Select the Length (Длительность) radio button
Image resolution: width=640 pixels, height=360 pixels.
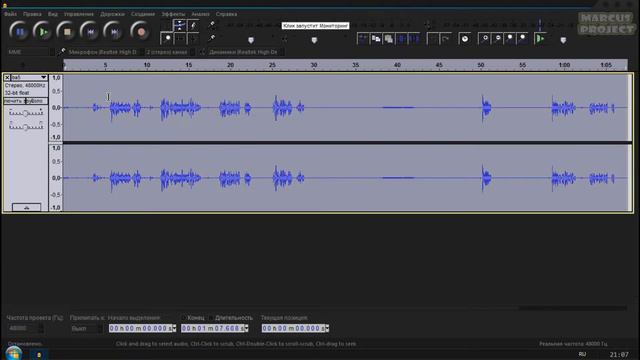[211, 318]
